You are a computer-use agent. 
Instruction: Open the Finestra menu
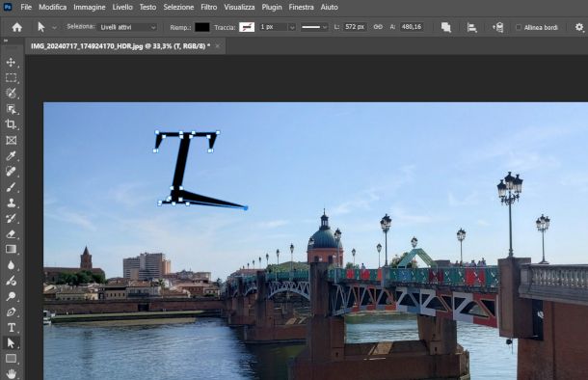click(301, 7)
